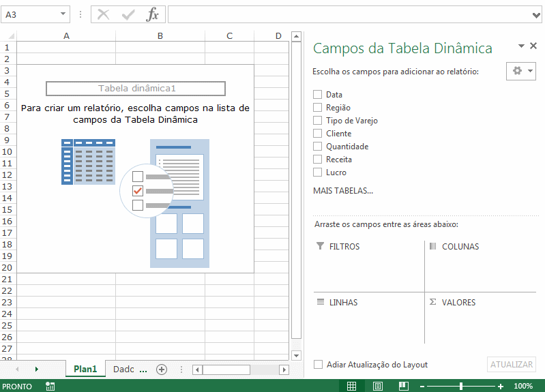Check the Tipo de Varejo field checkbox
The width and height of the screenshot is (545, 392).
[x=317, y=120]
